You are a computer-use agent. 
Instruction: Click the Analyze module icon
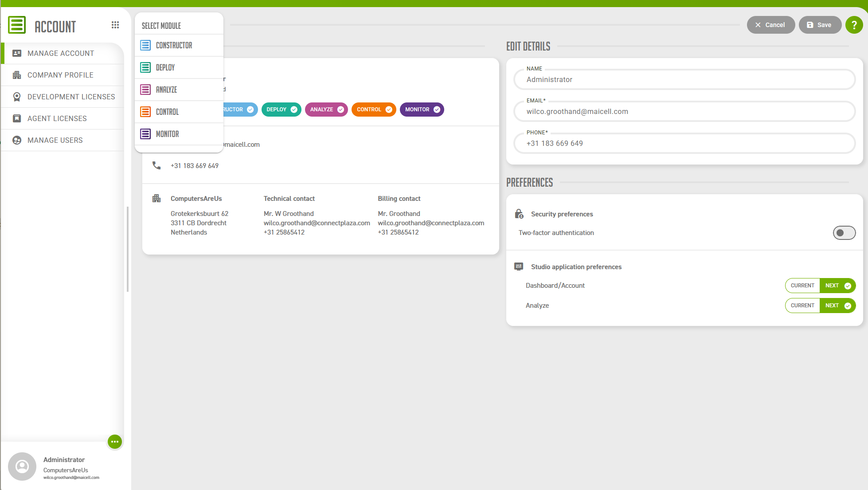(145, 90)
